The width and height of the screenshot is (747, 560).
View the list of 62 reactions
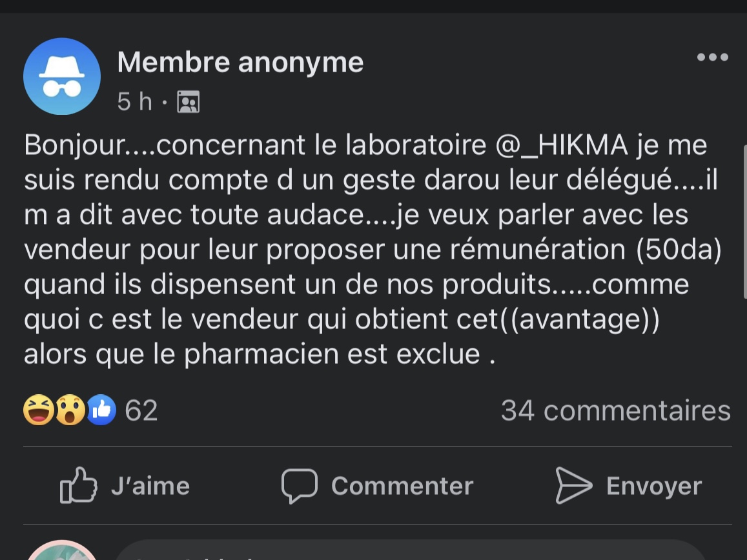tap(141, 410)
